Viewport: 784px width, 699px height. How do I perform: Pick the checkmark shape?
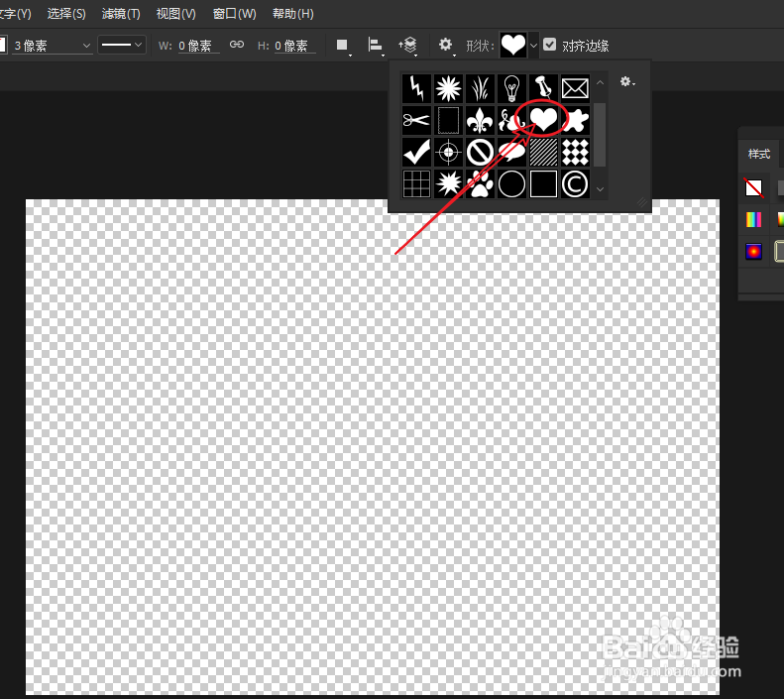pos(416,152)
